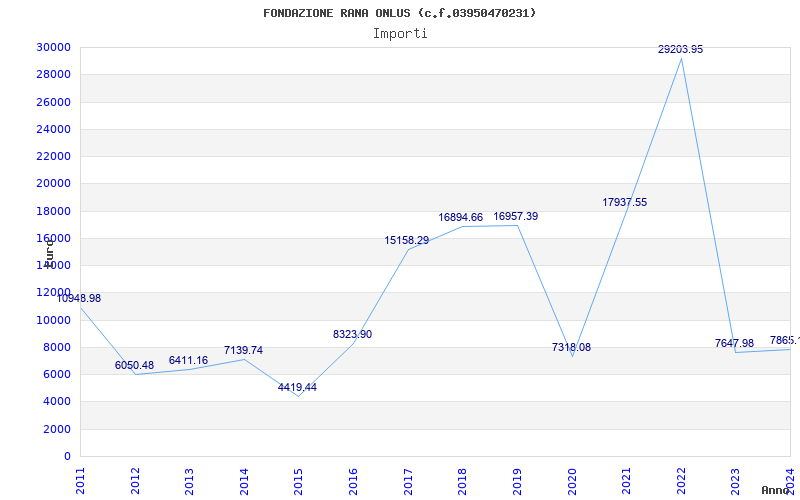Viewport: 800px width, 500px height.
Task: Select the 7318.08 label for 2020
Action: (571, 348)
